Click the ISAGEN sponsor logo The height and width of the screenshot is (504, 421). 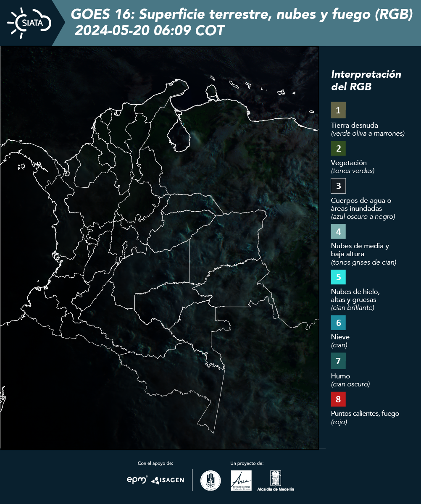(167, 480)
